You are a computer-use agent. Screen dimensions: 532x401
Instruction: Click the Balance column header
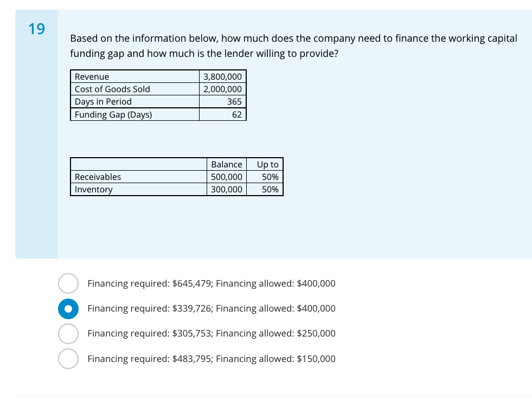point(227,164)
